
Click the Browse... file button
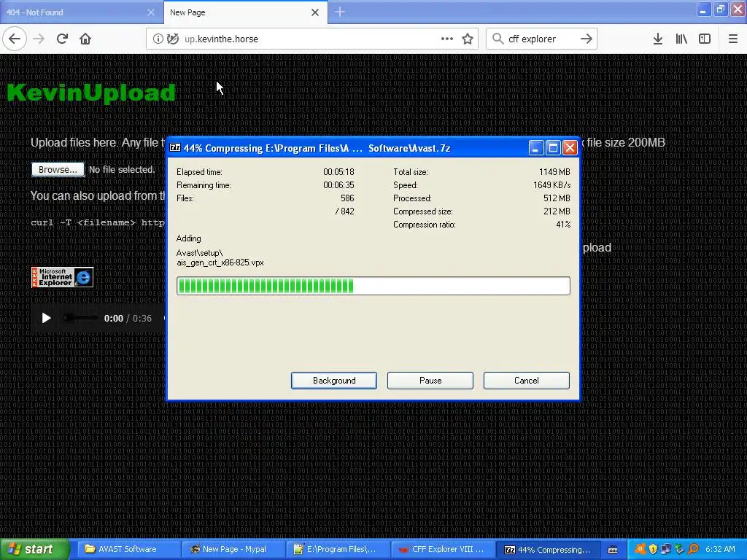coord(58,169)
